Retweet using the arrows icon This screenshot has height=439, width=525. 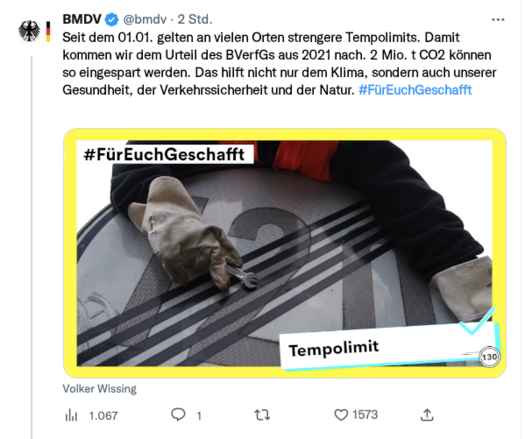(262, 415)
